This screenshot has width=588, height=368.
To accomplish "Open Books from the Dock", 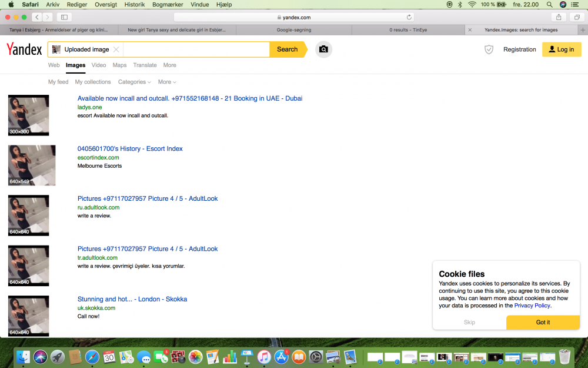I will [x=299, y=357].
